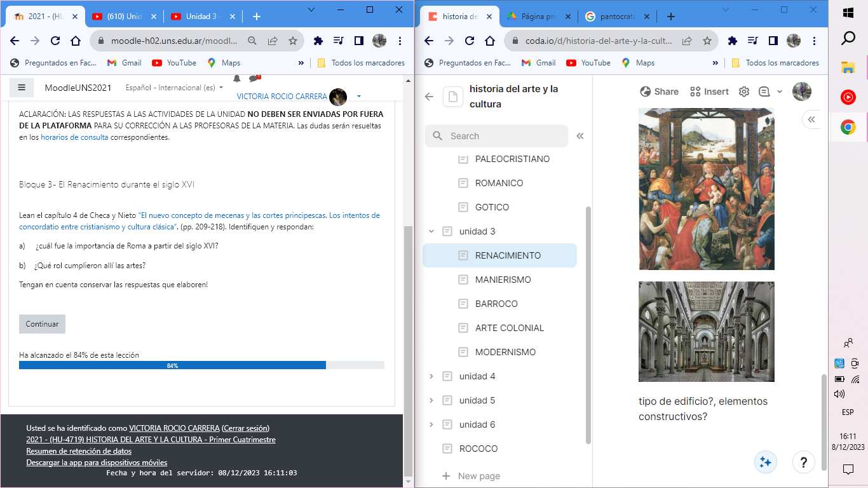868x488 pixels.
Task: Select the MANIERISMO page in sidebar
Action: [x=503, y=280]
